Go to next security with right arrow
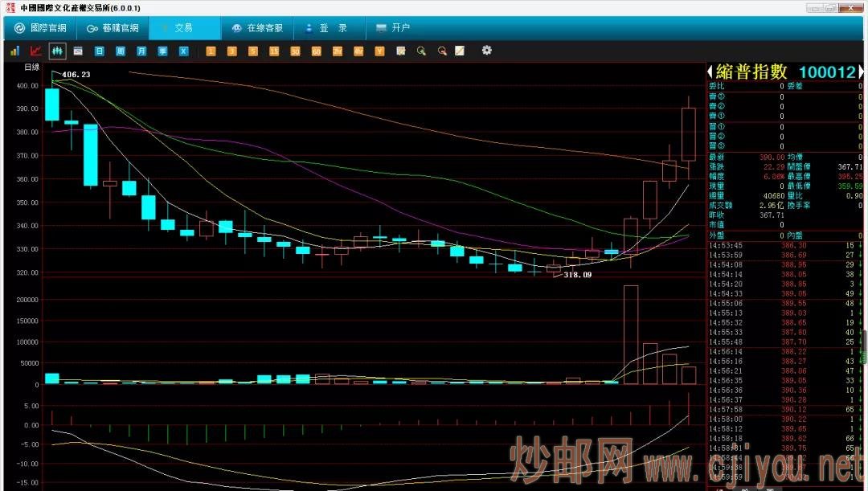The width and height of the screenshot is (868, 491). [x=862, y=72]
